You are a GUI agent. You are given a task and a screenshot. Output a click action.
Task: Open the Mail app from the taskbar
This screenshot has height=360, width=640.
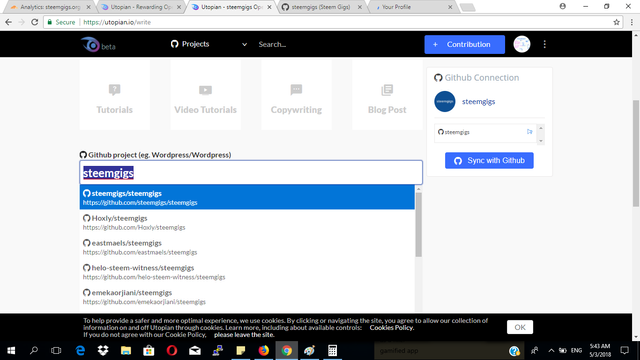coord(195,350)
